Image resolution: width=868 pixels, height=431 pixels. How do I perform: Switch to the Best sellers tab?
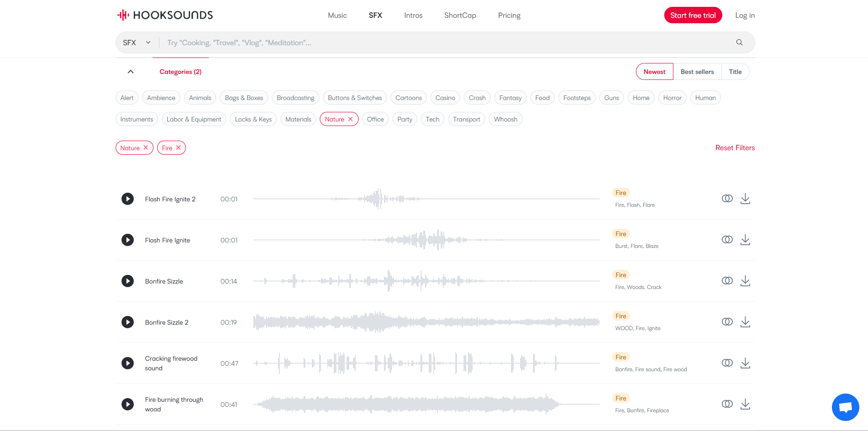[697, 71]
